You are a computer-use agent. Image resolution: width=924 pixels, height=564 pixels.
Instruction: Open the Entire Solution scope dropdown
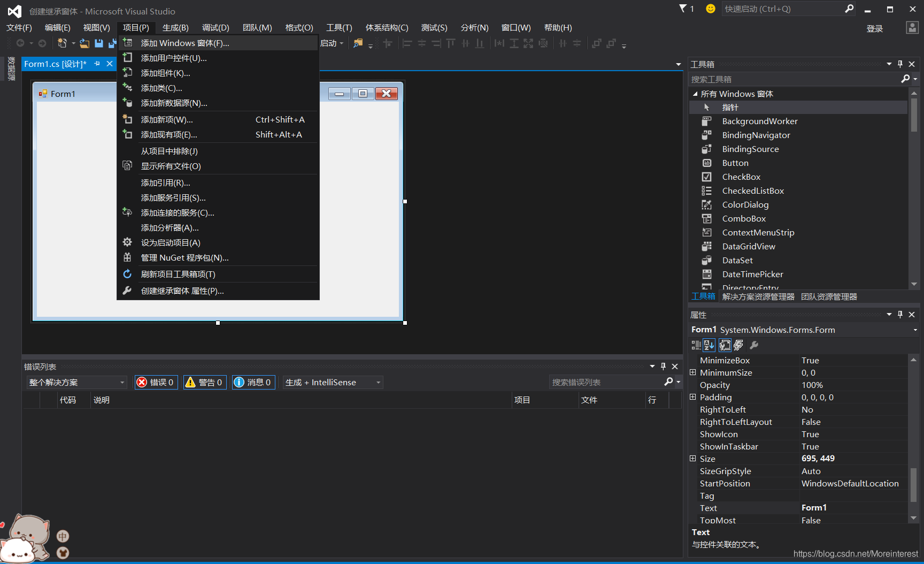click(76, 382)
